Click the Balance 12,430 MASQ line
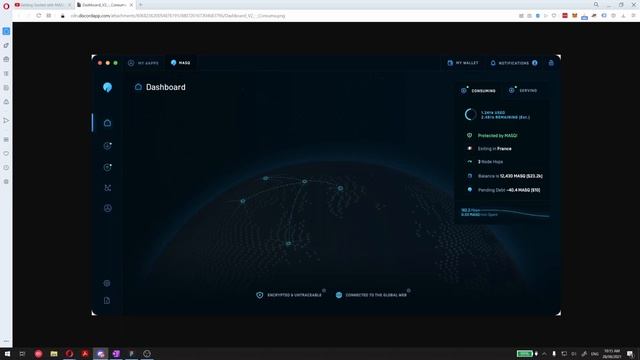This screenshot has height=360, width=640. pos(505,176)
